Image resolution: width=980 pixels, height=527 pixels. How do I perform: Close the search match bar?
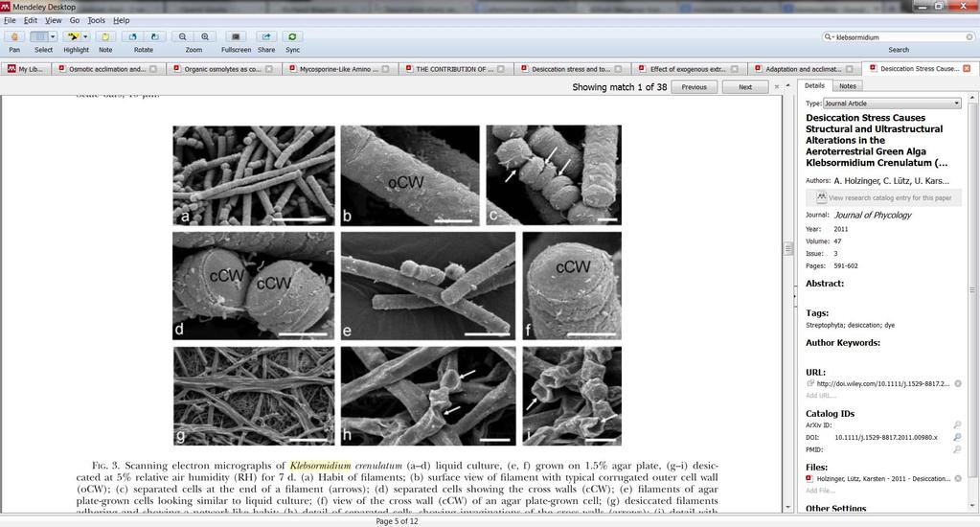(x=777, y=87)
